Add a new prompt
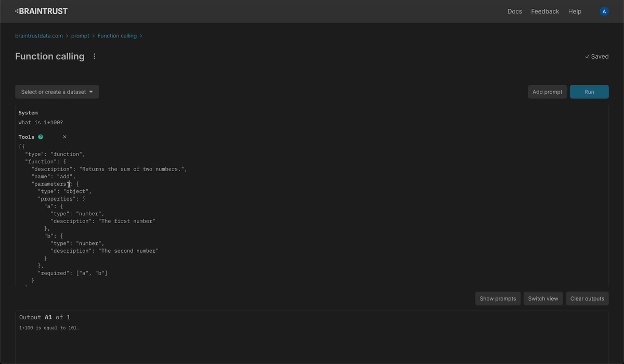 (547, 92)
